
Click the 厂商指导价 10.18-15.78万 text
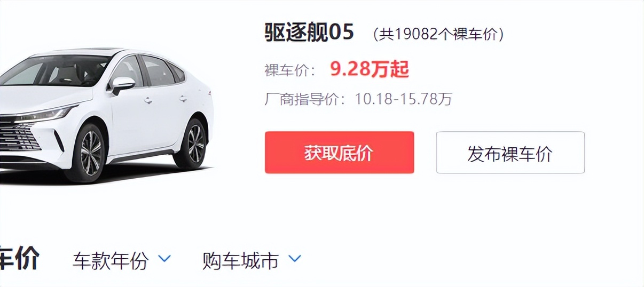coord(358,99)
